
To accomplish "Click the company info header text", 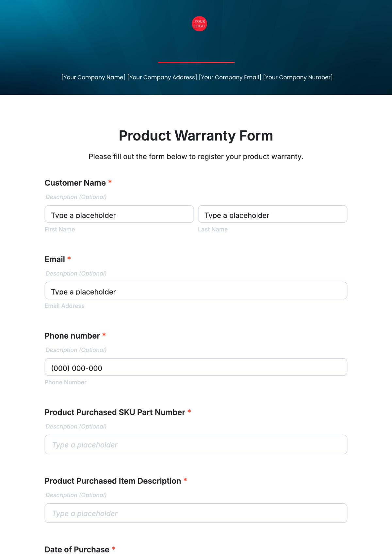I will point(197,77).
